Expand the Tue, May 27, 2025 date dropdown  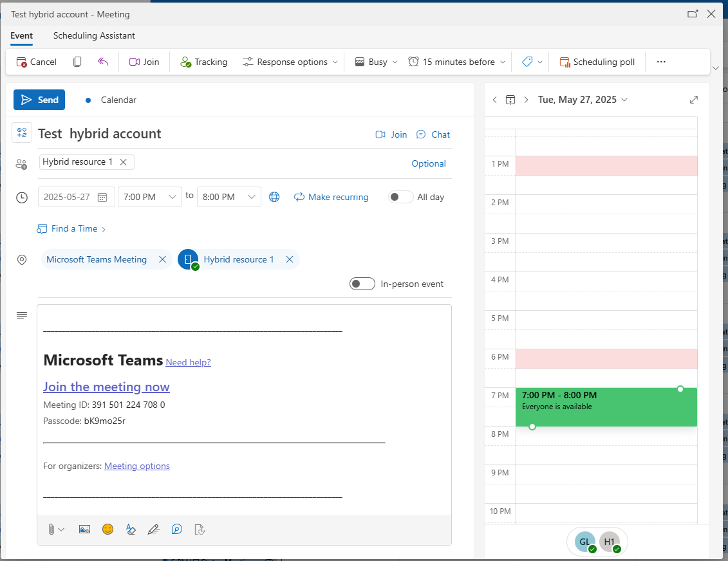[x=583, y=100]
